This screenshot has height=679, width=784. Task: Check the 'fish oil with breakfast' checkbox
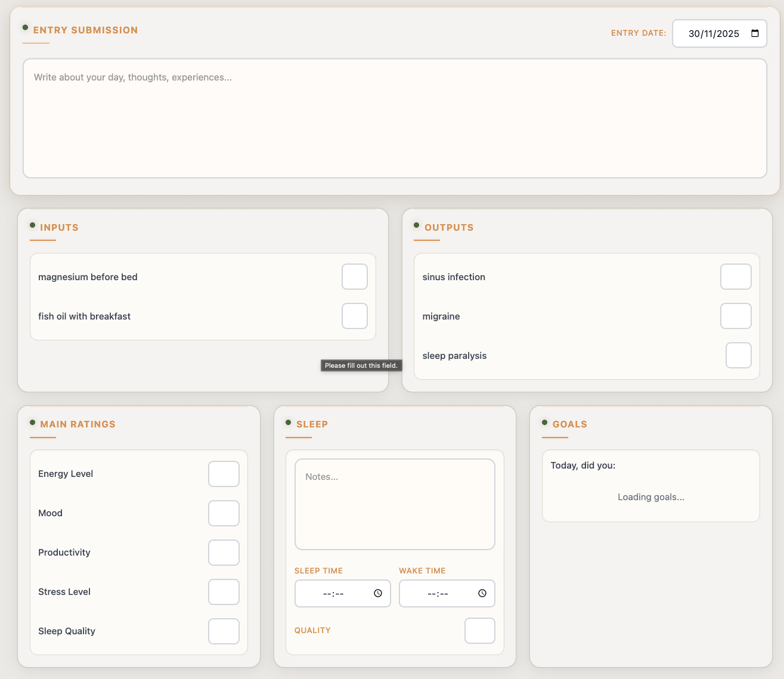click(355, 316)
